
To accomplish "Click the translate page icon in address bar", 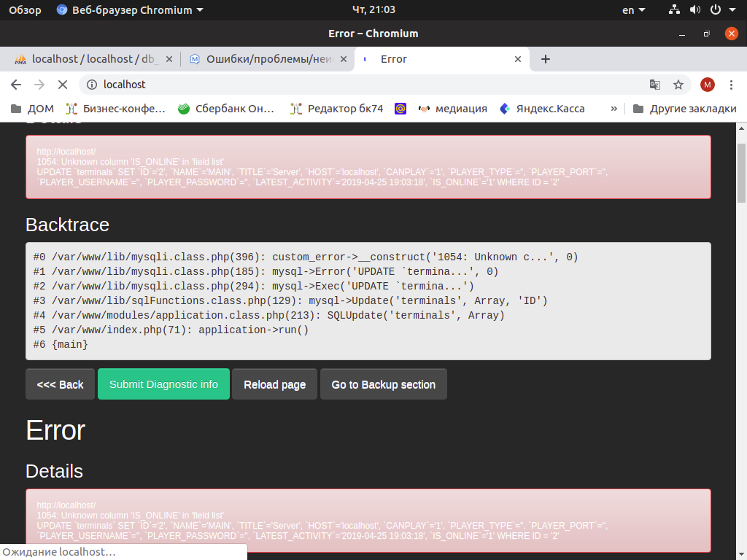I will 655,85.
